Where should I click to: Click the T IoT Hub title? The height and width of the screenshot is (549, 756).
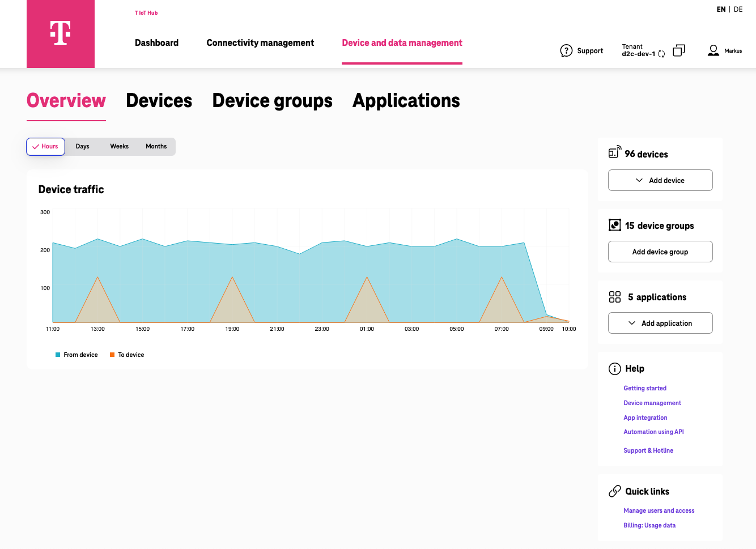[x=146, y=12]
